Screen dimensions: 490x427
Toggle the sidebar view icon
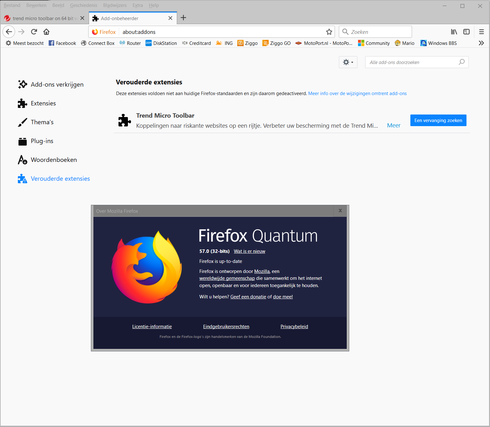coord(466,32)
